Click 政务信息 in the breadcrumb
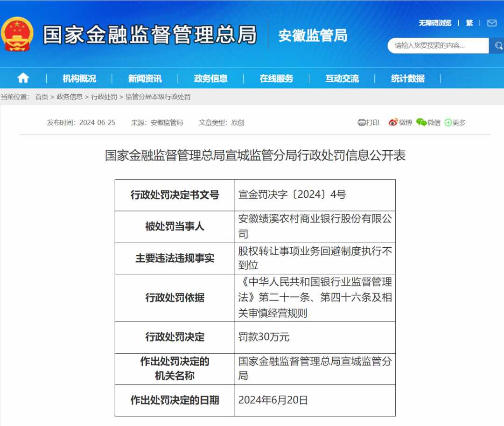The width and height of the screenshot is (504, 426). point(70,97)
